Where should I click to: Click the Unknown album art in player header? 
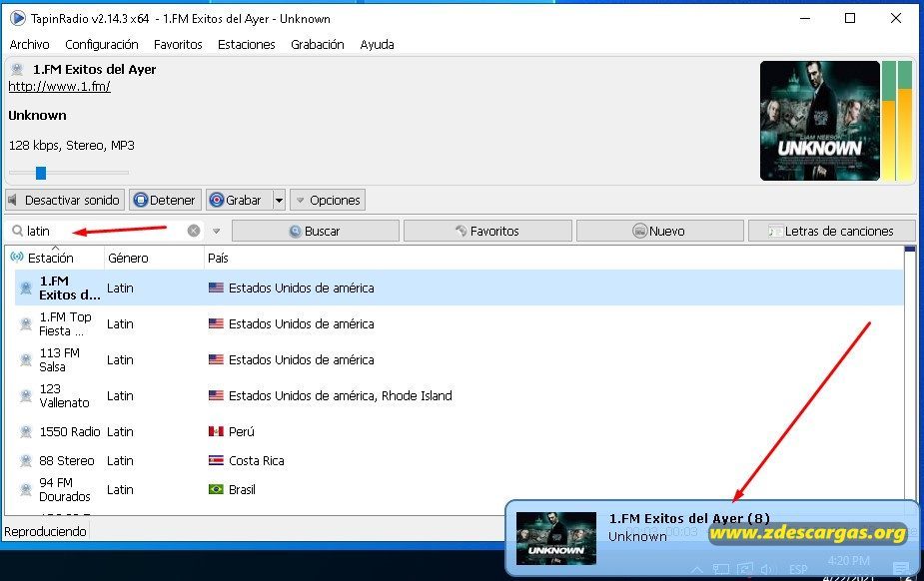820,121
